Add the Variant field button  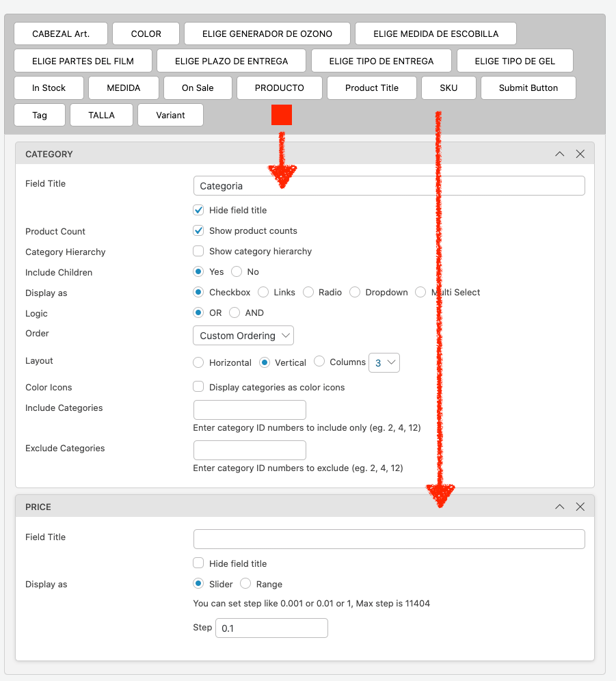(170, 115)
